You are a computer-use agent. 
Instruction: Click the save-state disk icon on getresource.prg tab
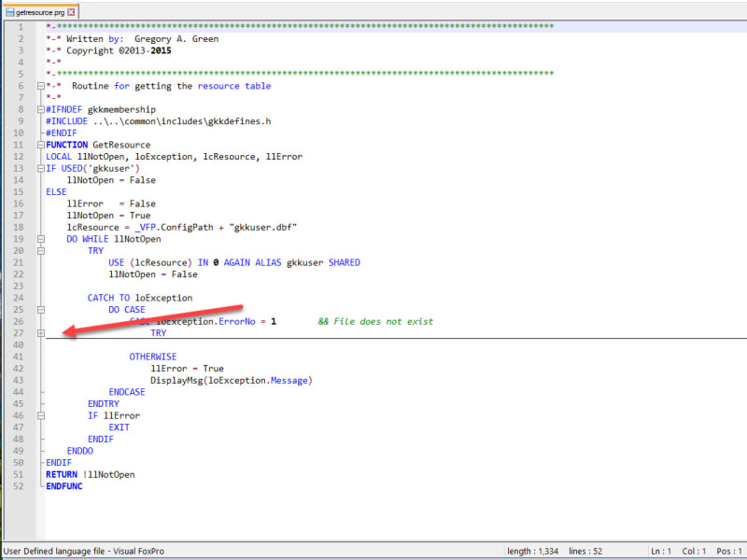click(x=10, y=12)
